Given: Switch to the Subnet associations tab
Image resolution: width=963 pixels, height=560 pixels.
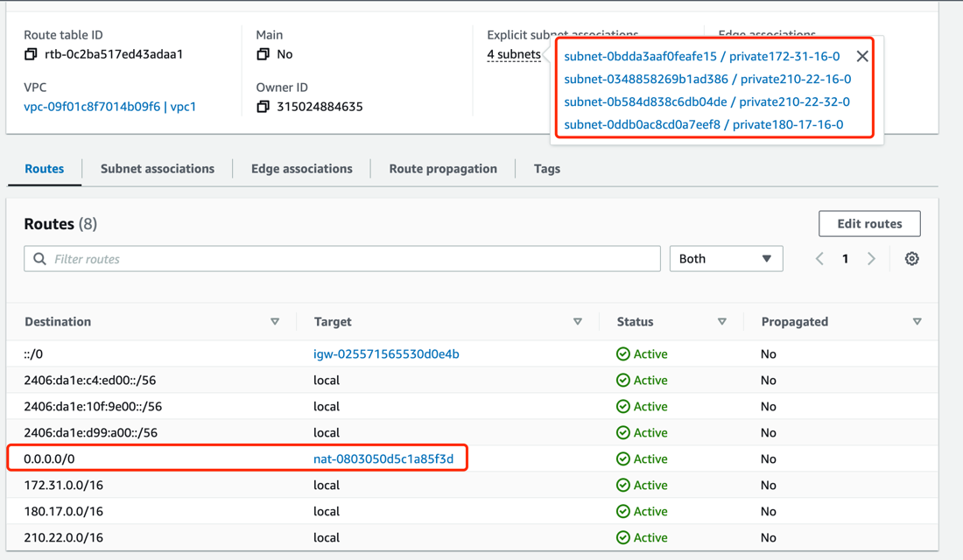Looking at the screenshot, I should (158, 168).
